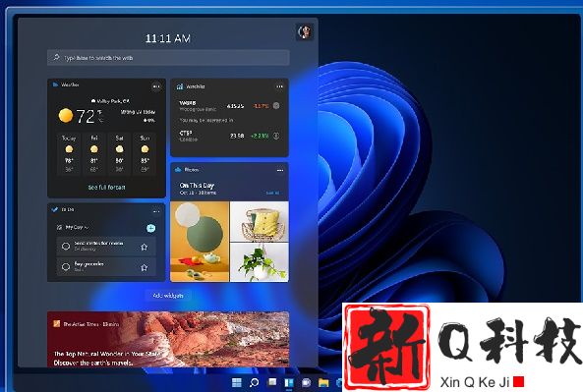This screenshot has width=583, height=392.
Task: Open File Explorer folder icon on taskbar
Action: point(323,382)
